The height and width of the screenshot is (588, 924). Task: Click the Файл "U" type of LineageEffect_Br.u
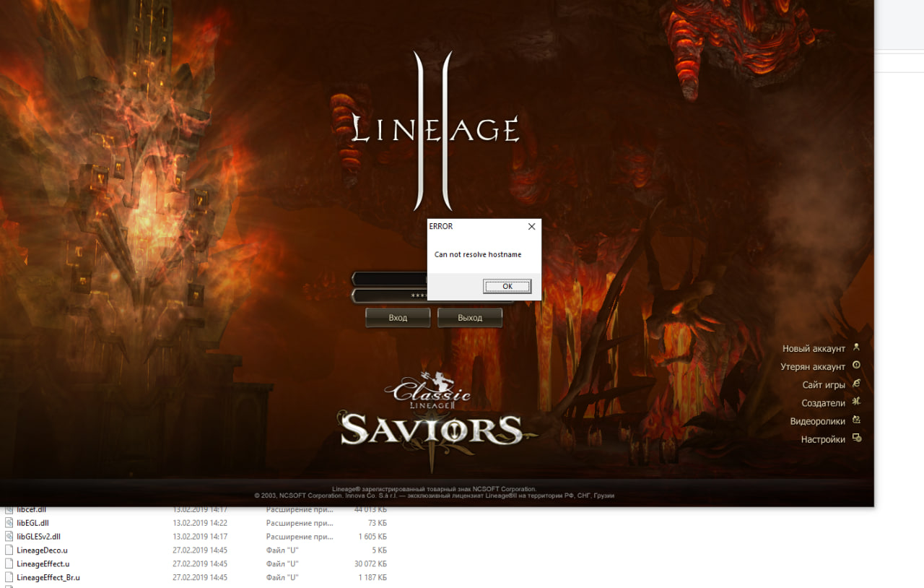[x=283, y=577]
